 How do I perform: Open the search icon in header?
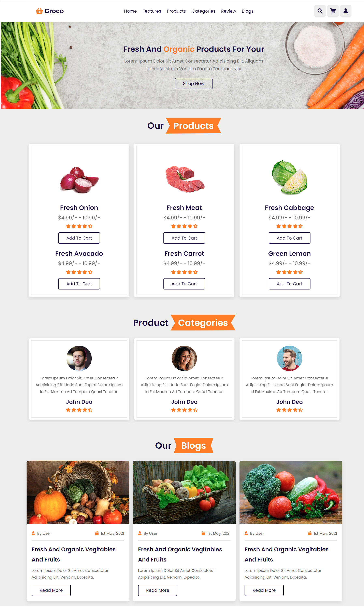(320, 11)
